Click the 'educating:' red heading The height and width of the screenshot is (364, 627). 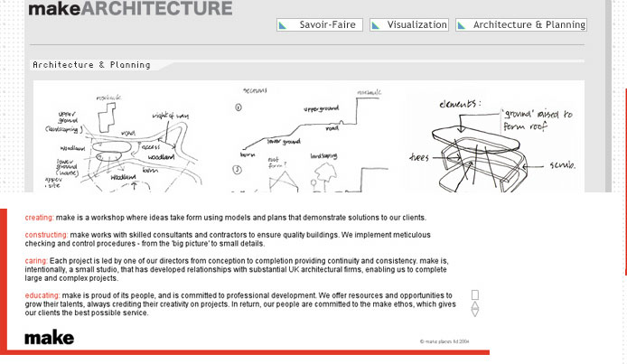pyautogui.click(x=42, y=295)
